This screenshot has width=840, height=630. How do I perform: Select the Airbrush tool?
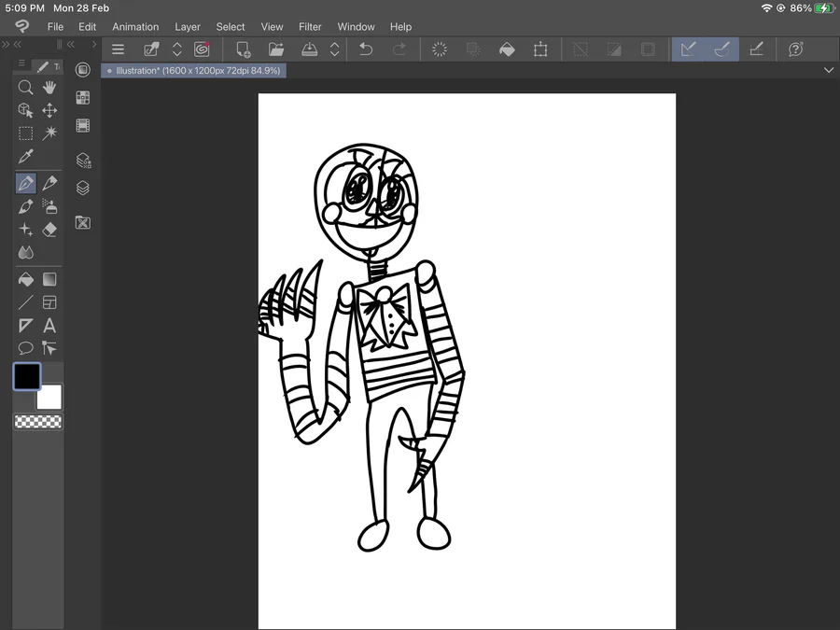point(49,206)
